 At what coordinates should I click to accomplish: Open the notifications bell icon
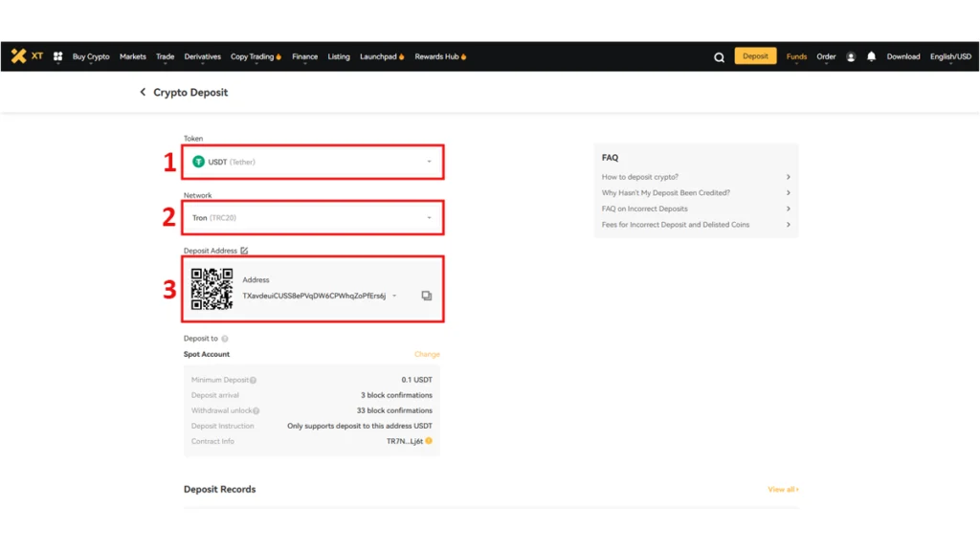coord(871,56)
